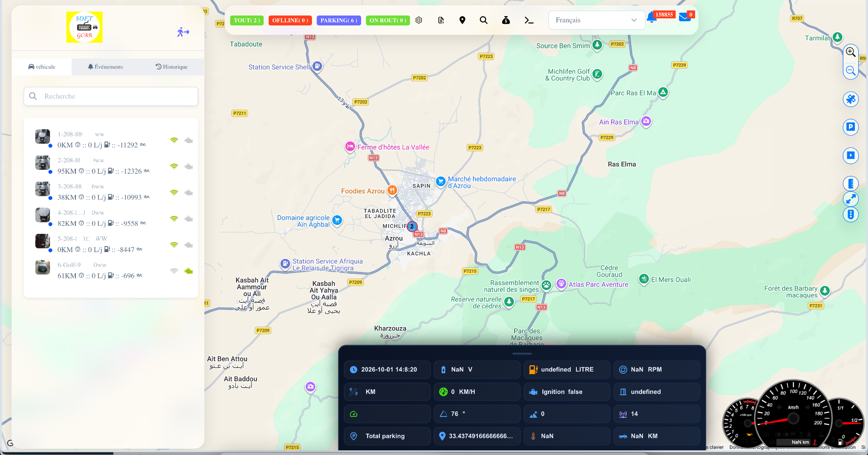Viewport: 868px width, 455px height.
Task: Toggle the traffic light layer
Action: pos(851,214)
